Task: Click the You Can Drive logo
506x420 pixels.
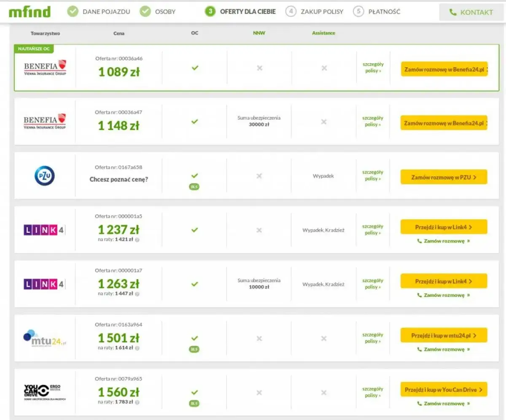Action: point(45,392)
